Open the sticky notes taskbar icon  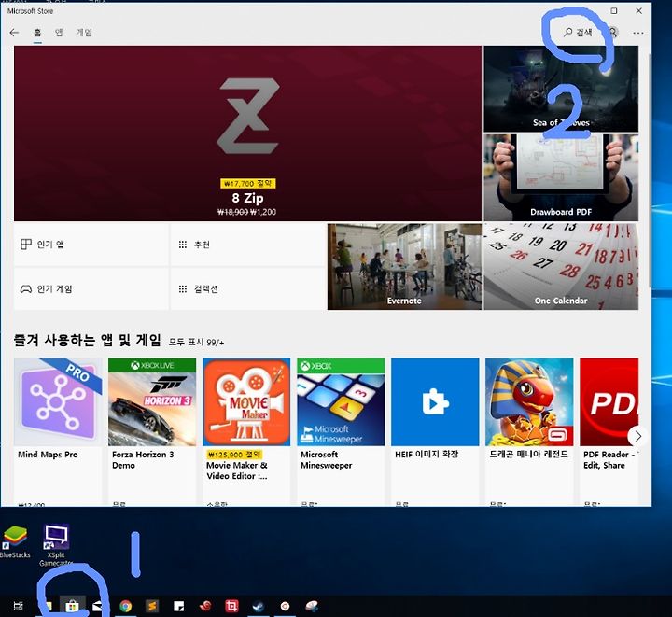[178, 606]
